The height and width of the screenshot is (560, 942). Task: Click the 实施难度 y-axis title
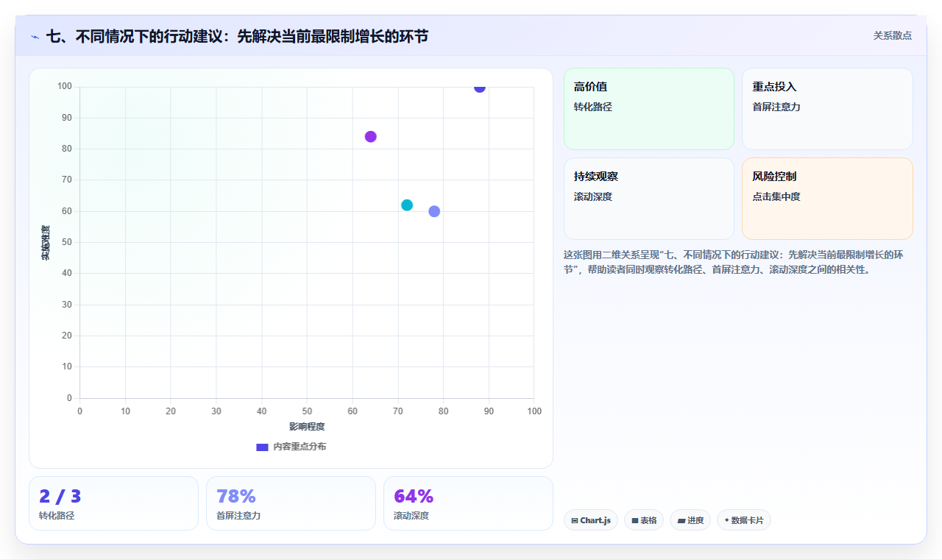[46, 242]
